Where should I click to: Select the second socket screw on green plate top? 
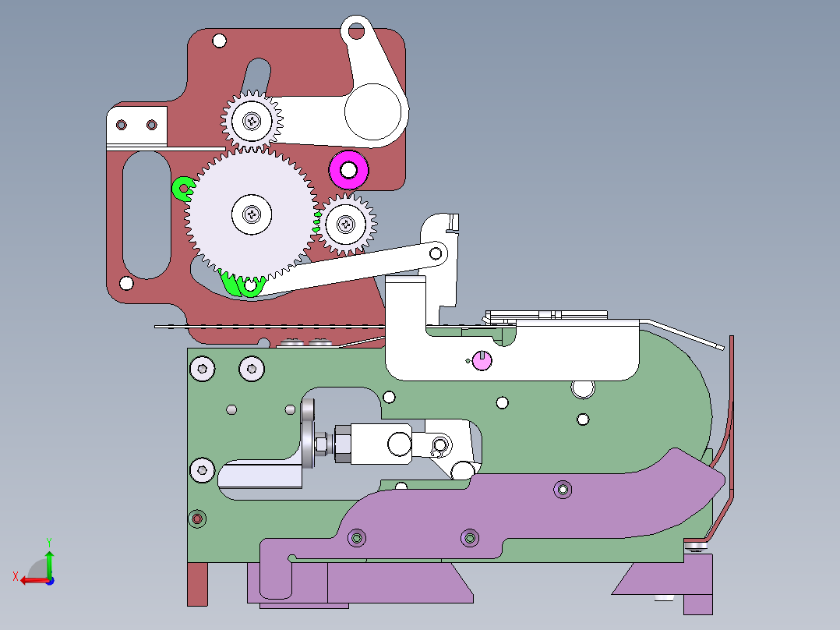click(252, 369)
